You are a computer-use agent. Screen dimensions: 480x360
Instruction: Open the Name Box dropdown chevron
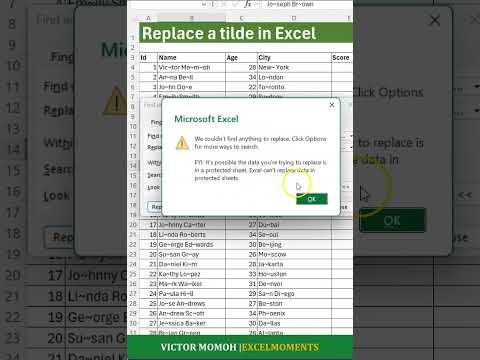(x=204, y=4)
